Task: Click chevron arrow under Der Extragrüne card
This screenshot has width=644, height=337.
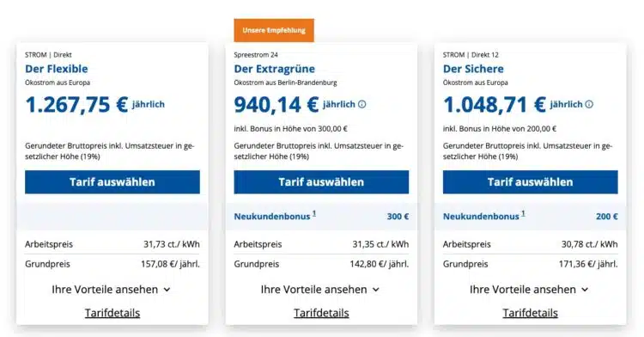Action: click(x=376, y=290)
